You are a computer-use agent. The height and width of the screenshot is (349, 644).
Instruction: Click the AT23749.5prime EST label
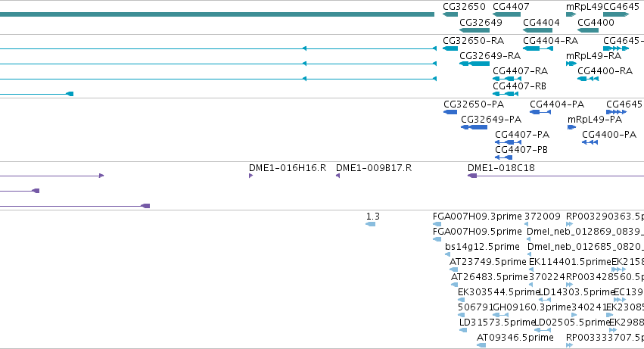pyautogui.click(x=487, y=262)
